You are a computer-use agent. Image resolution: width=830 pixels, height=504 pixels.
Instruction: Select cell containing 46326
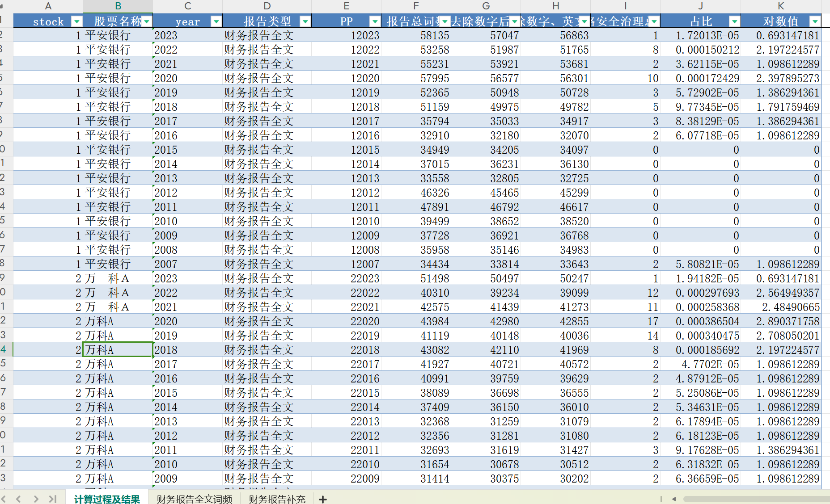point(416,193)
